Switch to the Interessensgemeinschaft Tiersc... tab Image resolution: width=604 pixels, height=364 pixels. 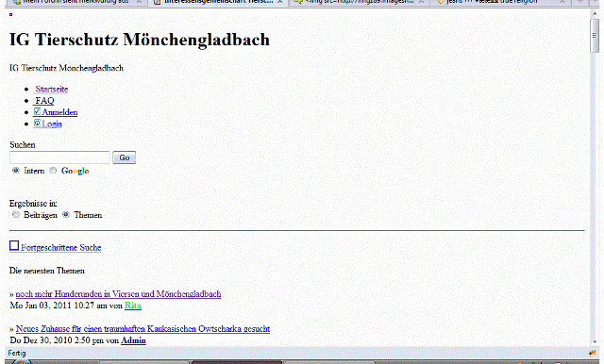218,2
